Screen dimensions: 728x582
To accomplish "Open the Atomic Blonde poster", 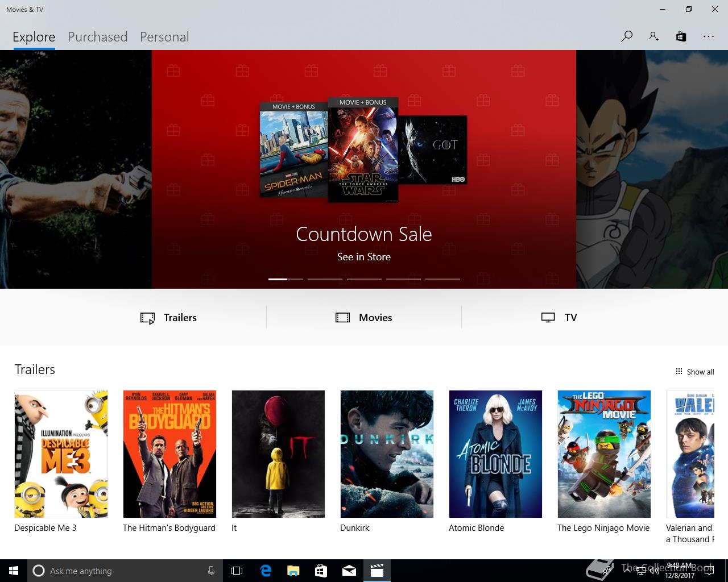I will pyautogui.click(x=495, y=454).
